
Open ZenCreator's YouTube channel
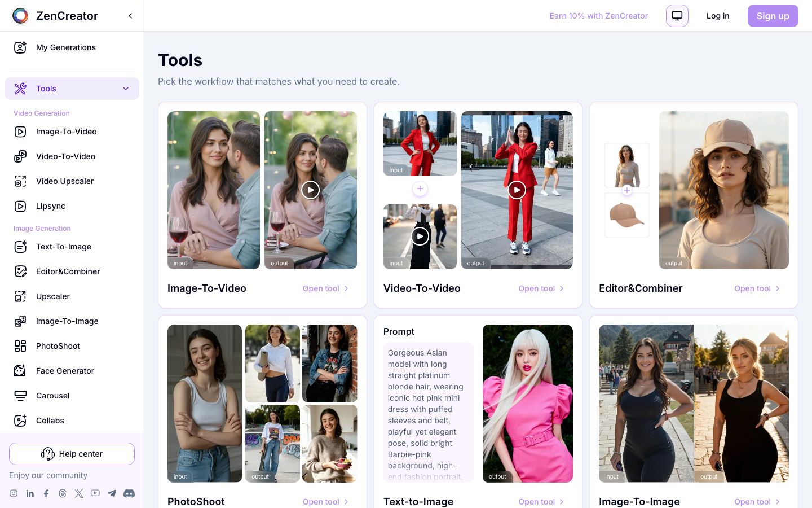(x=95, y=493)
